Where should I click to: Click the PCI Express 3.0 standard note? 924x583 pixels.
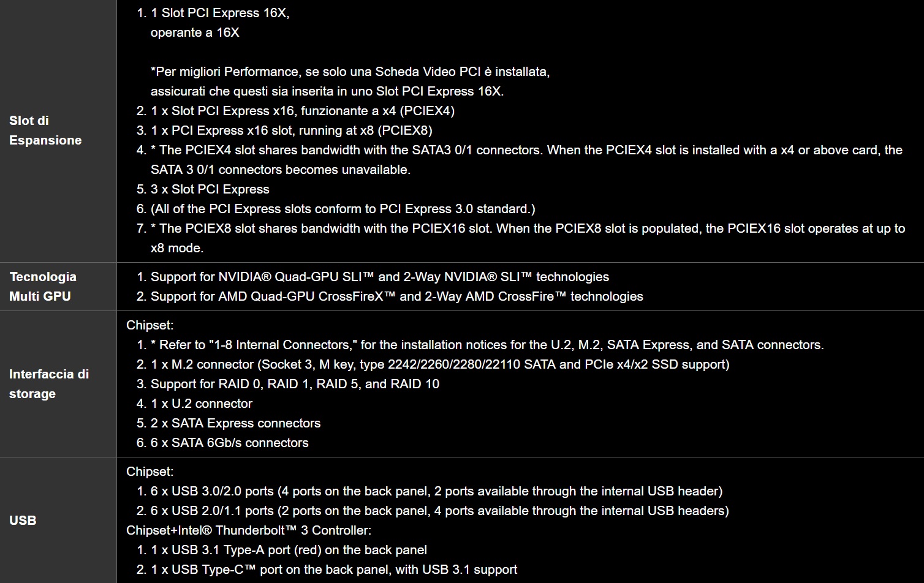[x=343, y=209]
